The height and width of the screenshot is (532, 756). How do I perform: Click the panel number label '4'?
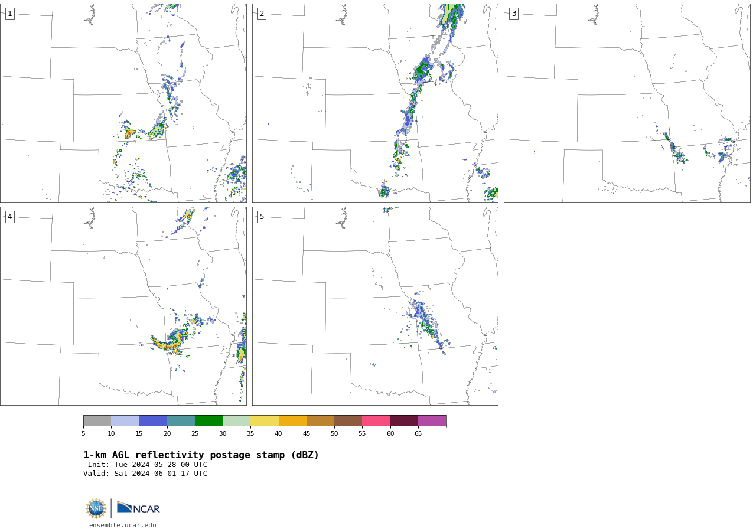[9, 217]
